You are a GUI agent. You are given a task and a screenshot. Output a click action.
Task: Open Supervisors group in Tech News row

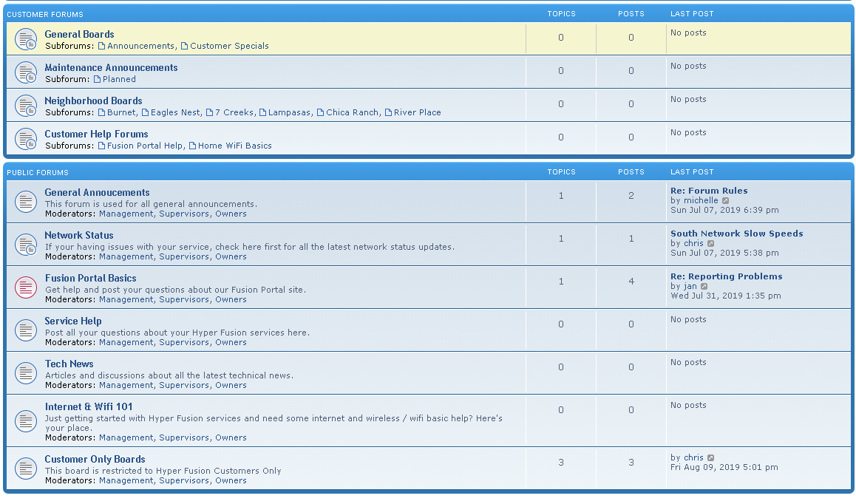tap(185, 386)
